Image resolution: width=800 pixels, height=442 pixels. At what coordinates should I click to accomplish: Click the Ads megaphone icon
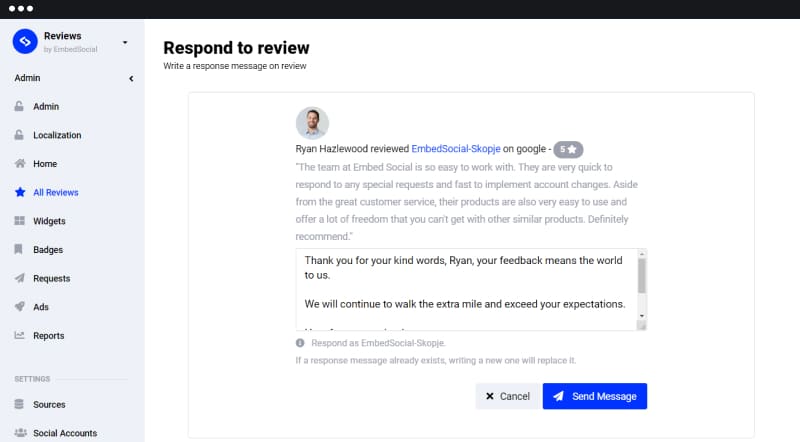[19, 306]
